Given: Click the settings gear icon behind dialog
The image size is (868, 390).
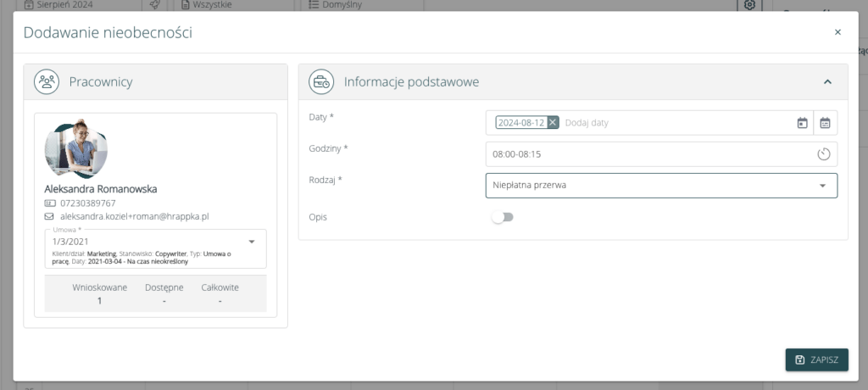Looking at the screenshot, I should tap(749, 6).
